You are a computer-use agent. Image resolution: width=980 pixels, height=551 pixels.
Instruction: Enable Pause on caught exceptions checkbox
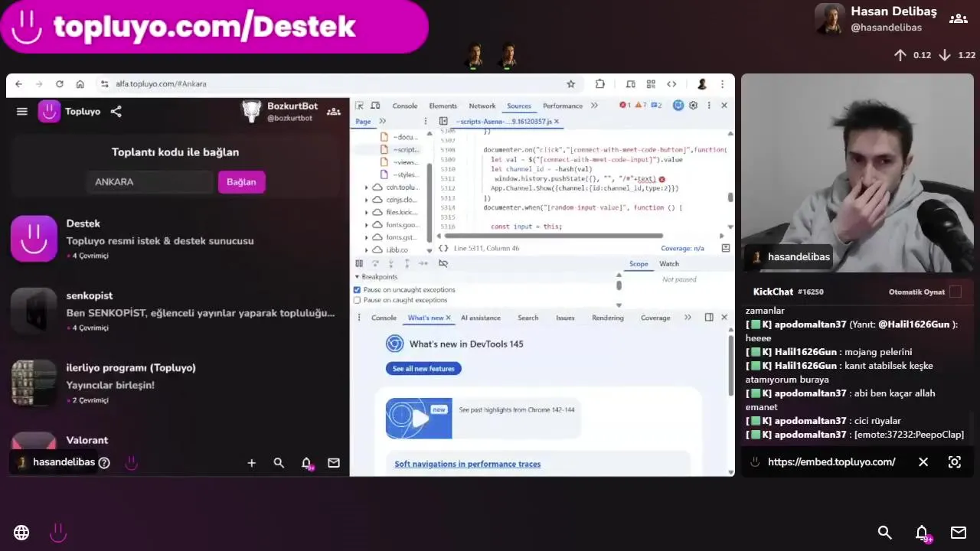click(357, 300)
